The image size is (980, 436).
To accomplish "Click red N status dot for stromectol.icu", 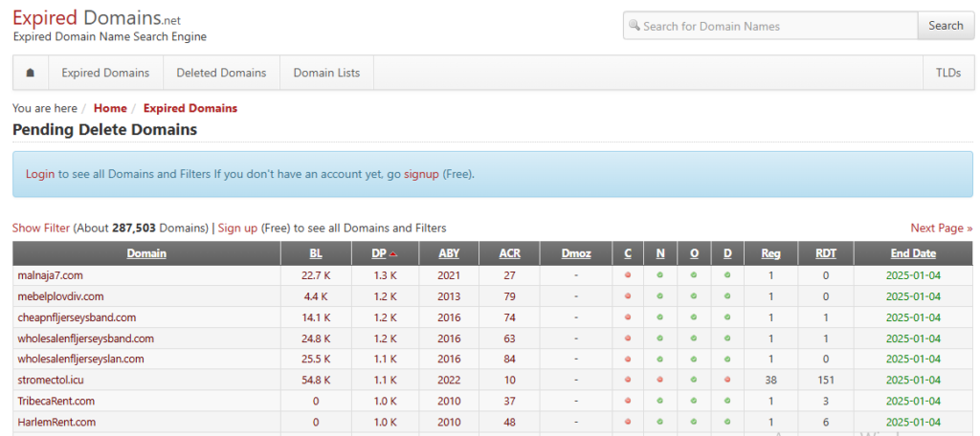I will pos(660,381).
